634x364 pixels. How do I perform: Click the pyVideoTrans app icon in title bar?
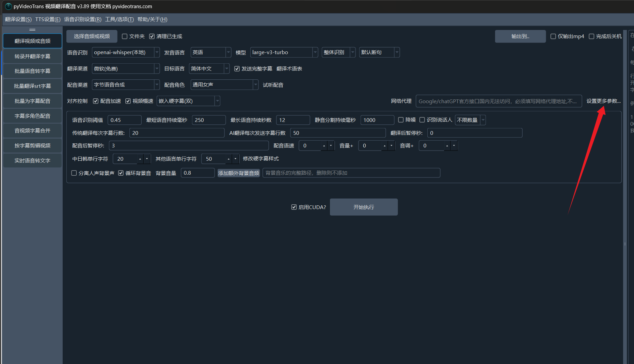click(x=8, y=6)
